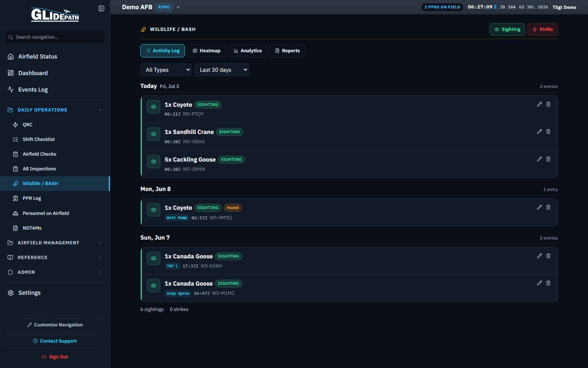Click the eye icon on the 06:21Z Coyote row
Viewport: 588px width, 368px height.
(x=154, y=107)
